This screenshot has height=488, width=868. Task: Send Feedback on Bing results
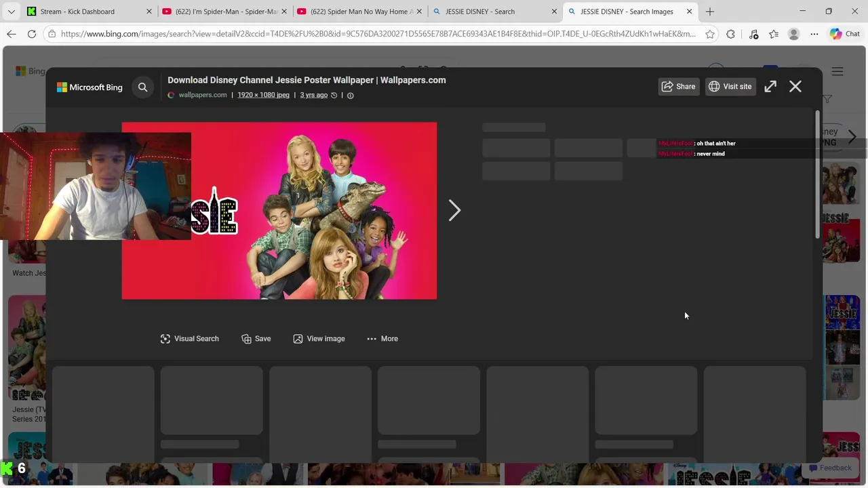tap(829, 468)
